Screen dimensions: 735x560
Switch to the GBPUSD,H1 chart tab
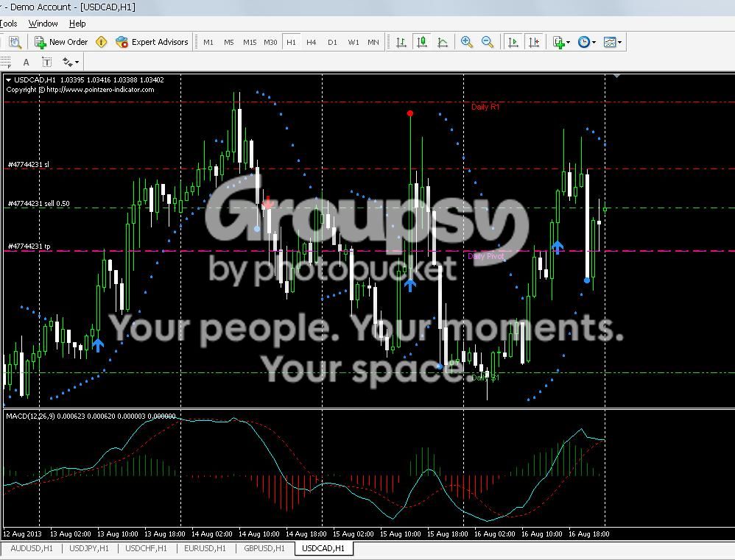click(264, 548)
